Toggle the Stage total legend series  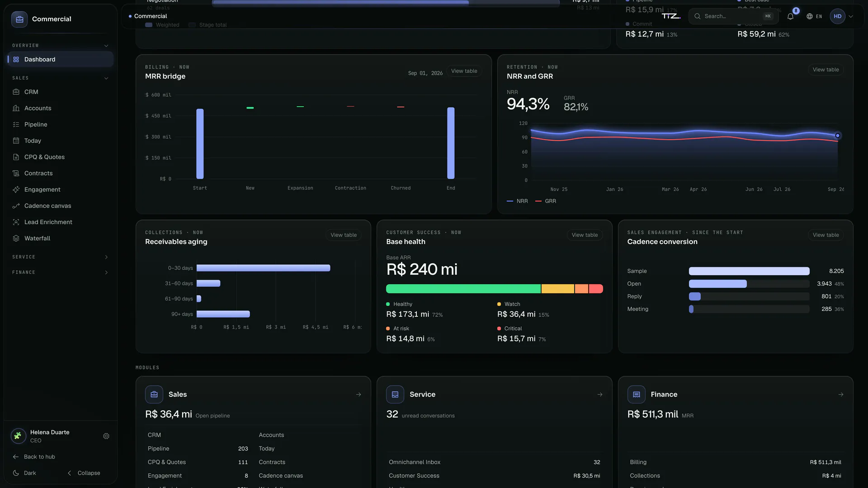pyautogui.click(x=208, y=25)
